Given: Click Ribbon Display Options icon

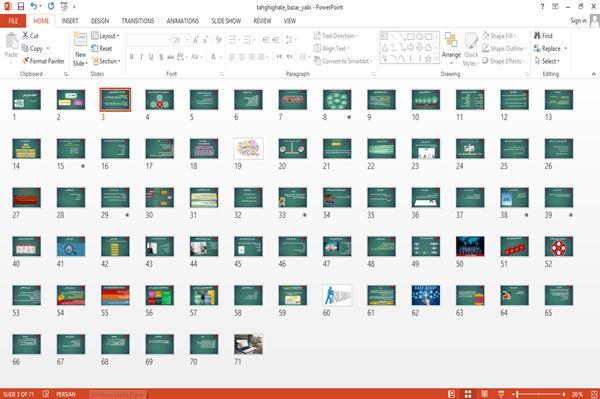Looking at the screenshot, I should 555,7.
